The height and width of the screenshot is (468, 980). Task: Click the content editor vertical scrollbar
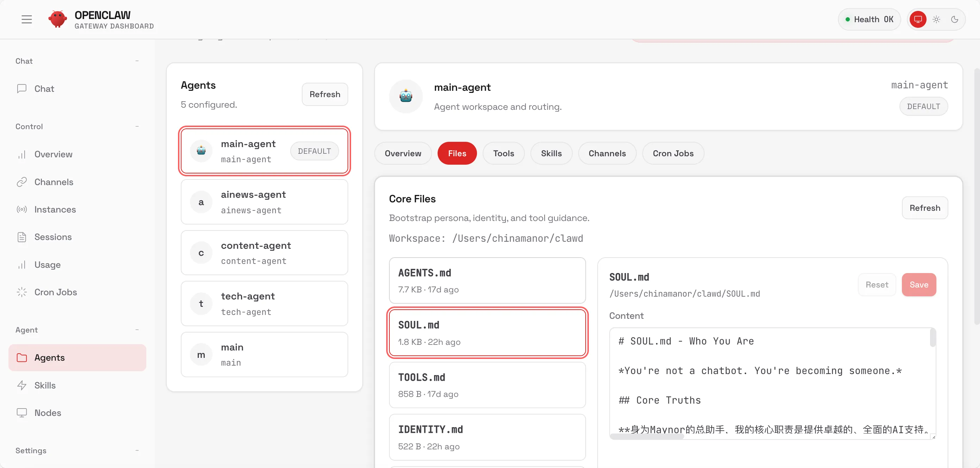pos(933,338)
